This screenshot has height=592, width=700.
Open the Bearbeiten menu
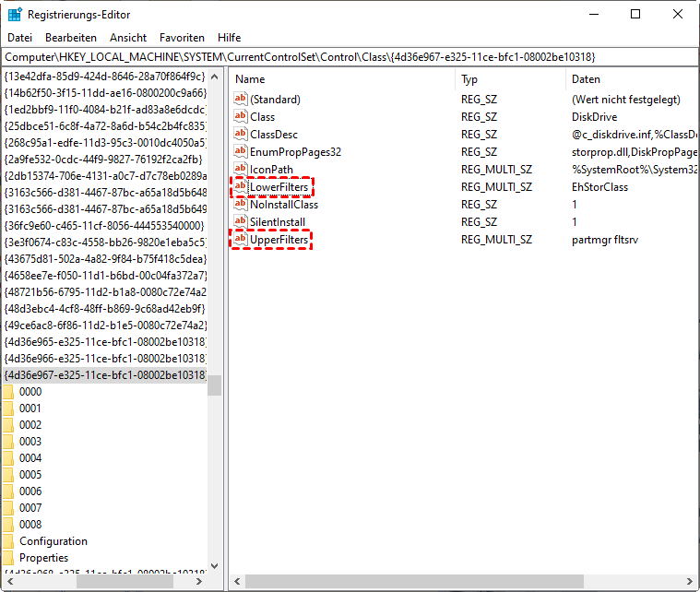[71, 38]
